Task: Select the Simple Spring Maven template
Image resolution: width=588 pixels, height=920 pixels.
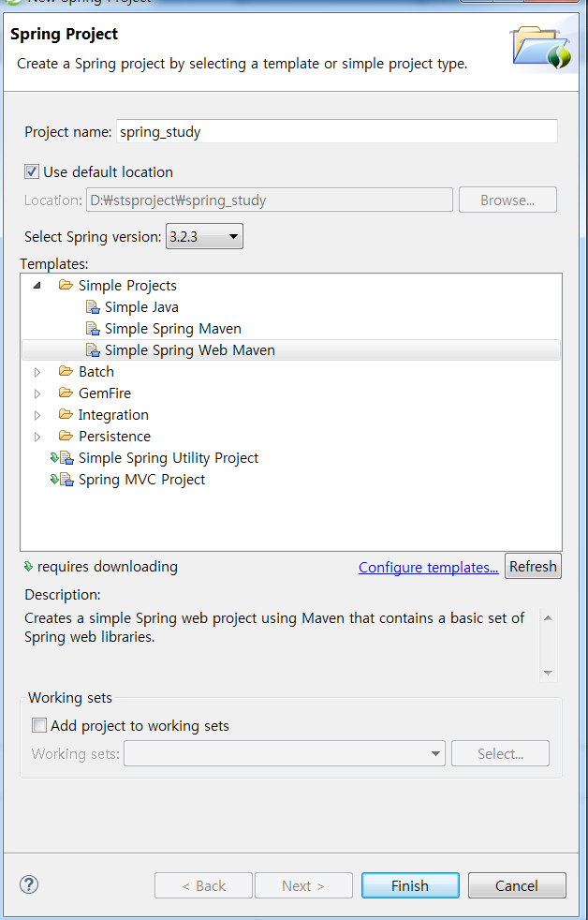Action: pos(173,329)
